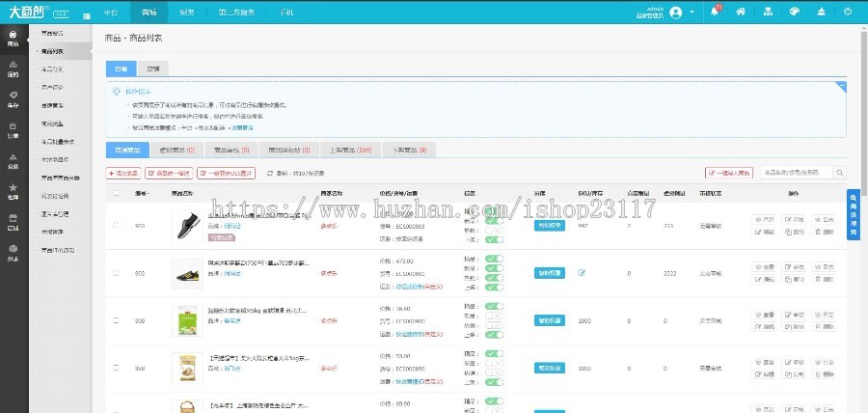868x413 pixels.
Task: Tick the checkbox for product 899
Action: click(x=116, y=369)
